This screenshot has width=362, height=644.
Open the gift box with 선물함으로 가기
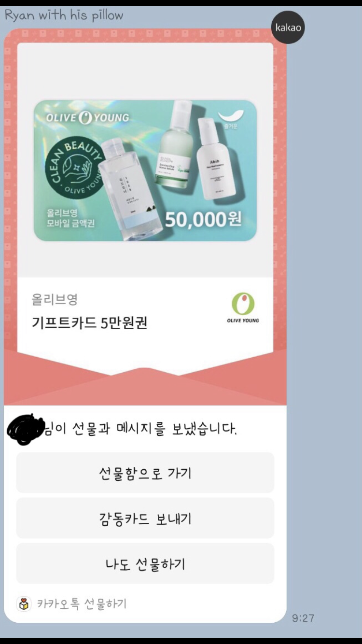tap(145, 473)
